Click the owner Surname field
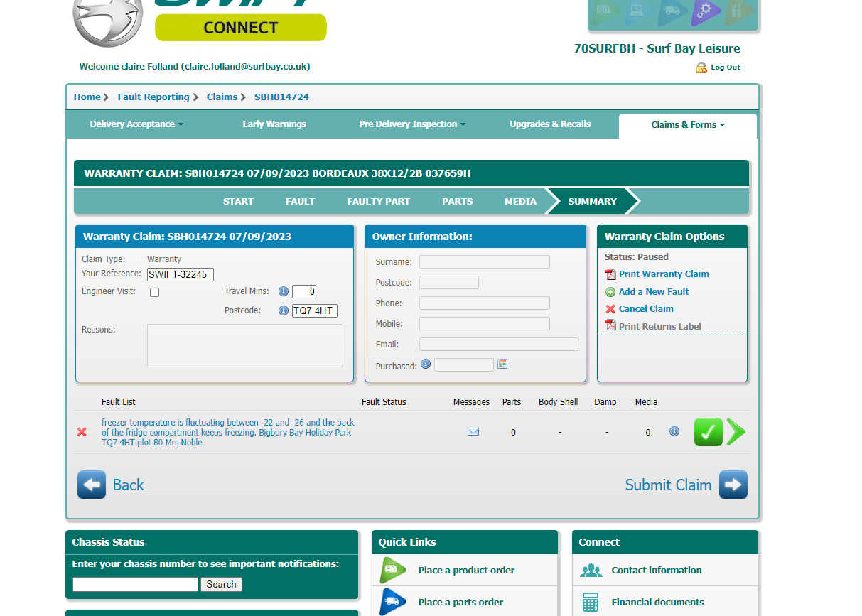862x616 pixels. 485,262
